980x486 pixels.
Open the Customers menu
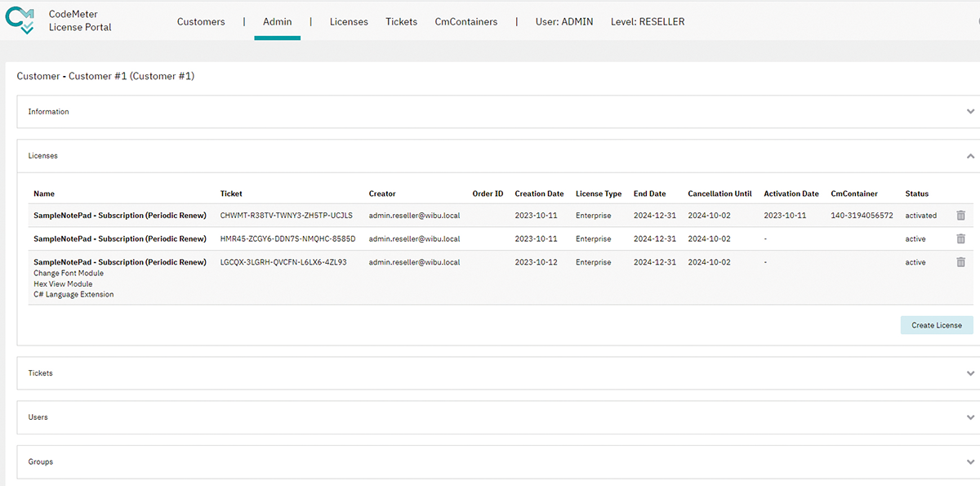click(x=201, y=22)
